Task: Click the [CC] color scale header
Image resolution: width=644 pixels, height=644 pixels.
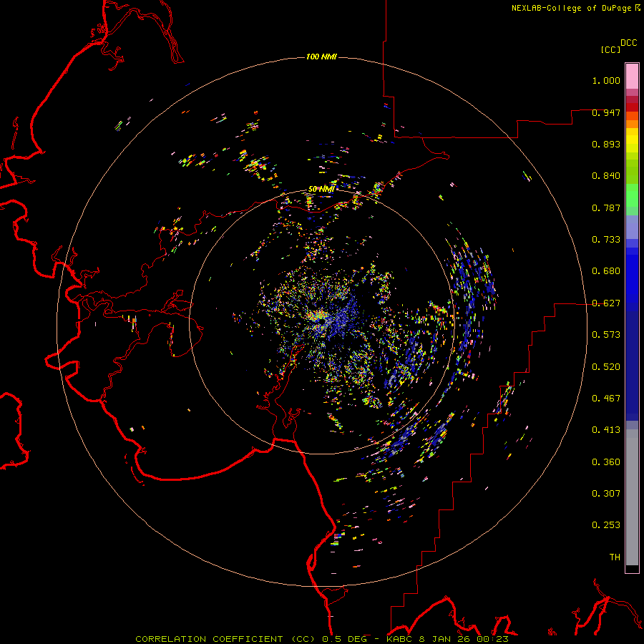Action: [x=610, y=49]
